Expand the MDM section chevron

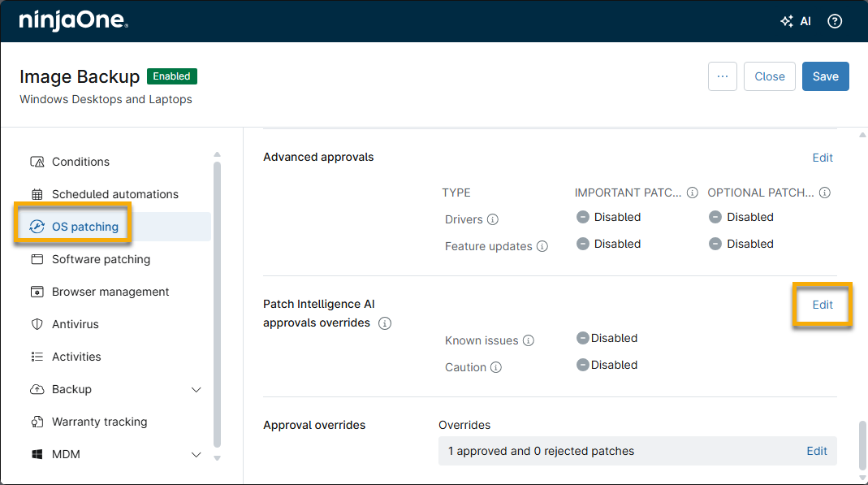pyautogui.click(x=196, y=455)
